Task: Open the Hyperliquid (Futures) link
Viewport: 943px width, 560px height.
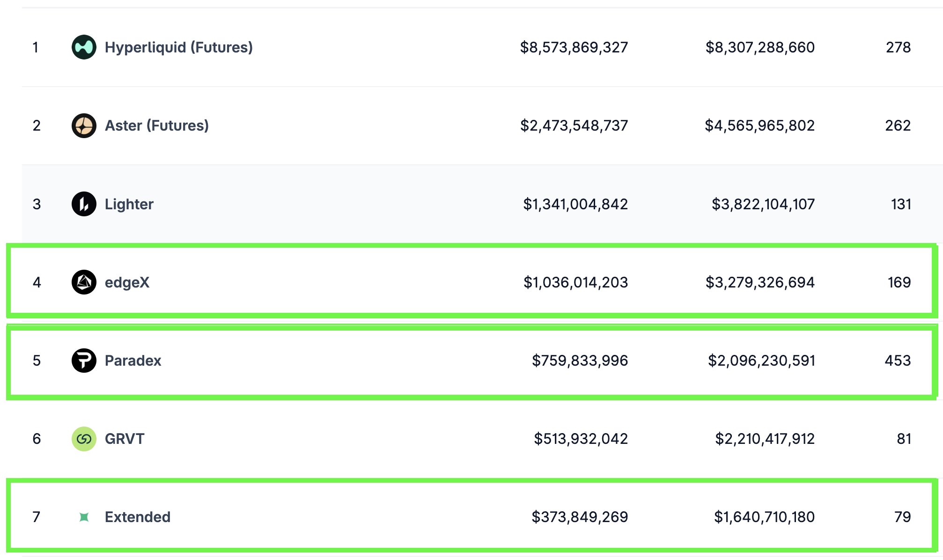Action: click(178, 47)
